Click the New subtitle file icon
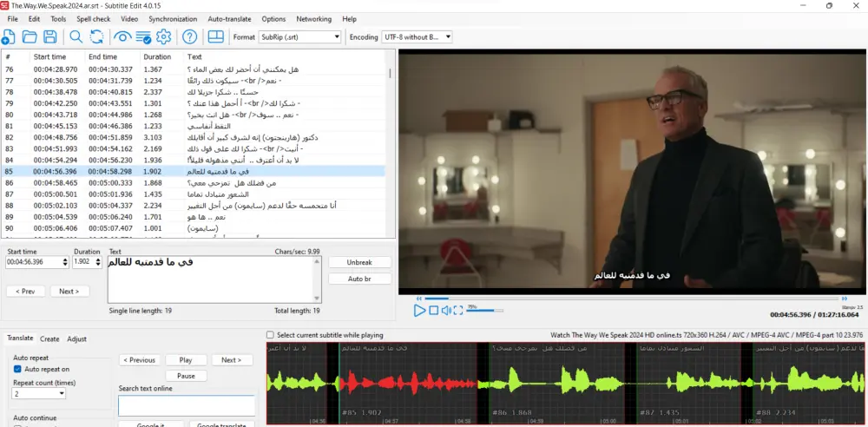The width and height of the screenshot is (868, 427). click(8, 37)
